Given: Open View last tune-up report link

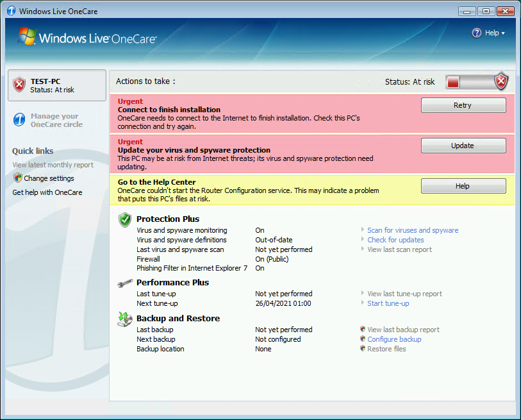Looking at the screenshot, I should (405, 294).
